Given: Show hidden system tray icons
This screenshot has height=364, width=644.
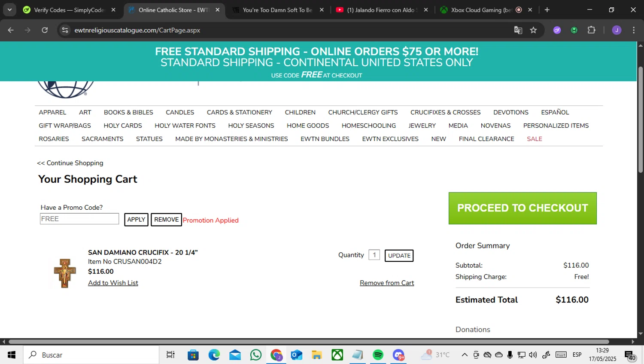Looking at the screenshot, I should pos(465,355).
